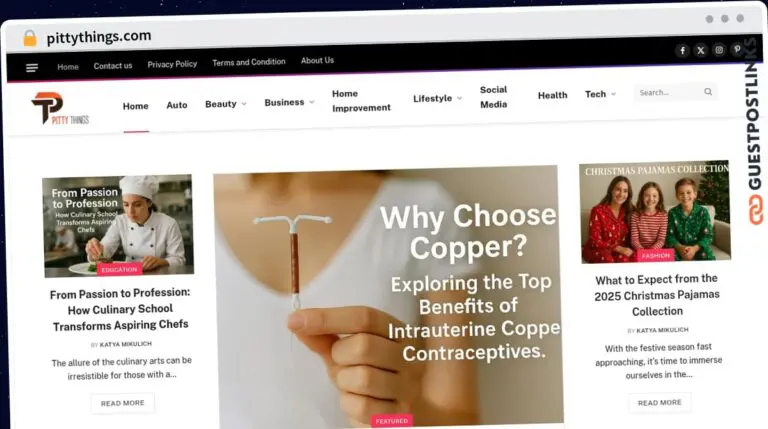This screenshot has width=768, height=429.
Task: Select Home in the main navigation
Action: click(136, 106)
